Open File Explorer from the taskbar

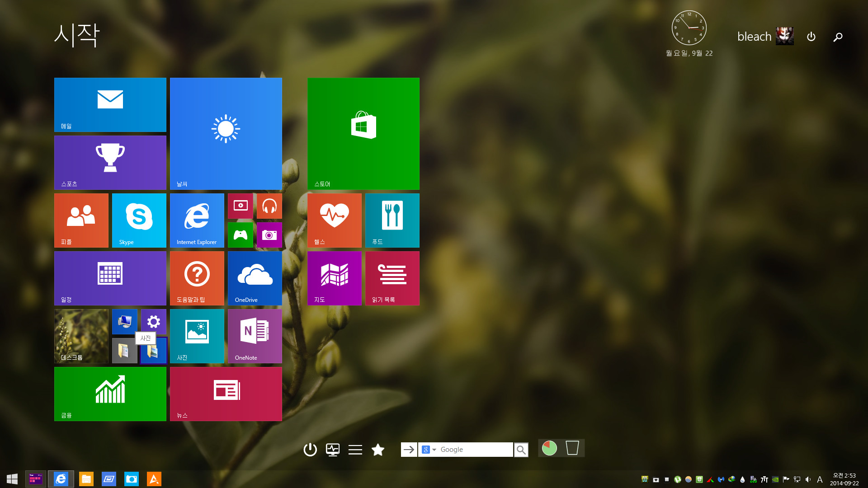pyautogui.click(x=86, y=479)
